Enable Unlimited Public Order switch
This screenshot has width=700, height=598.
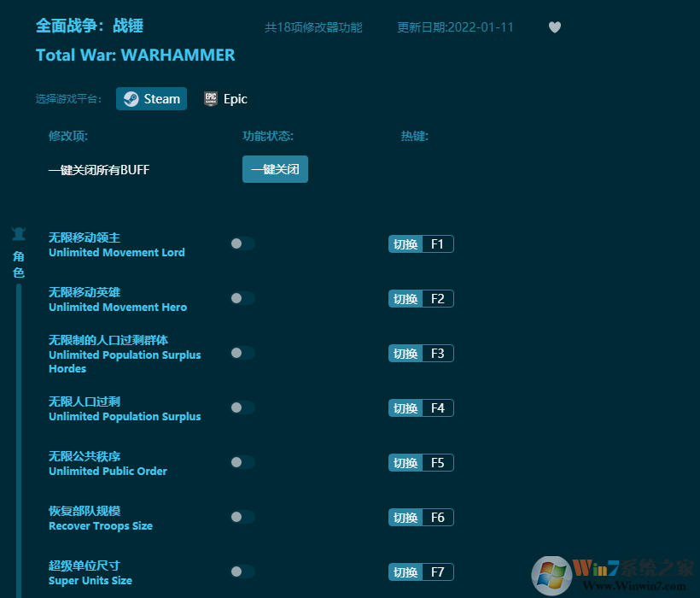pyautogui.click(x=242, y=462)
